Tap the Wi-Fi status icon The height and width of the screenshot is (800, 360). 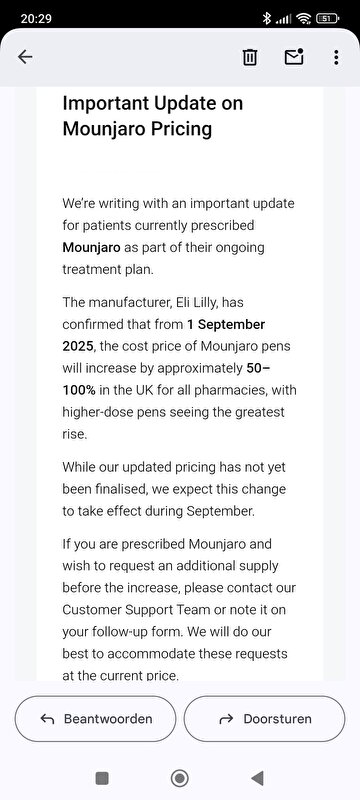pyautogui.click(x=304, y=19)
